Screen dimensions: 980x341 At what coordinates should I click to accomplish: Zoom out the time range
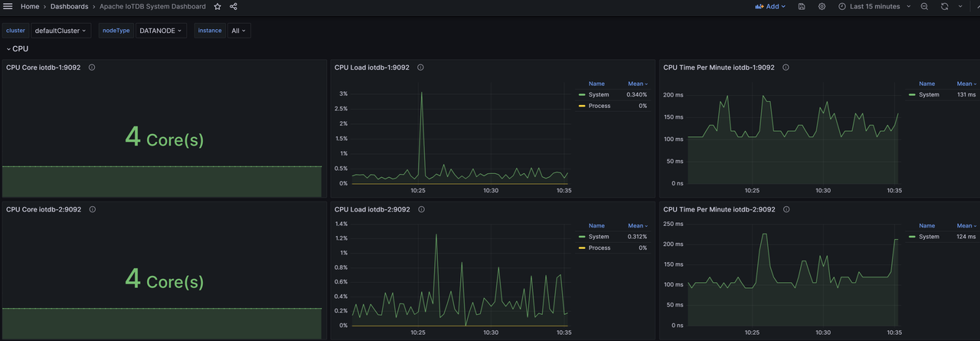[x=924, y=6]
